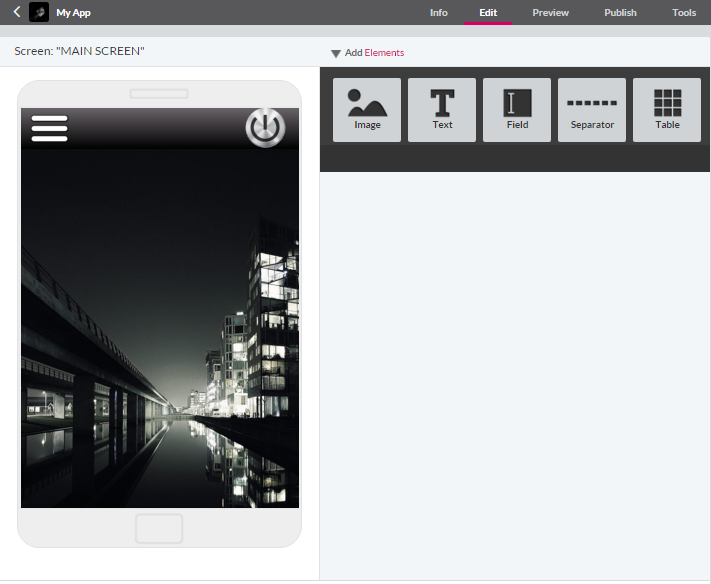Click the My App title text
711x584 pixels.
73,13
